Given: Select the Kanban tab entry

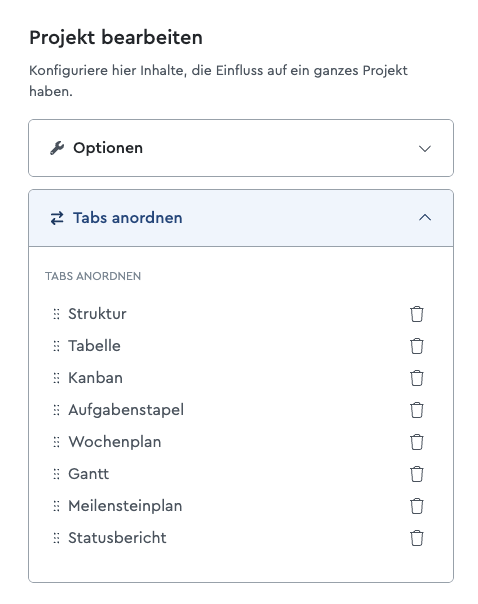Looking at the screenshot, I should click(95, 378).
